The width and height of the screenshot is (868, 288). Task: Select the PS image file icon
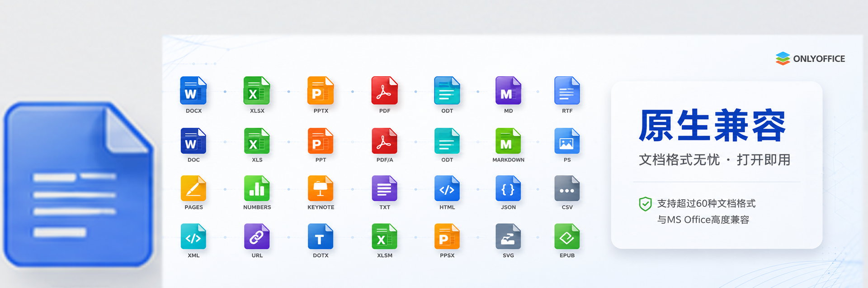pyautogui.click(x=567, y=141)
